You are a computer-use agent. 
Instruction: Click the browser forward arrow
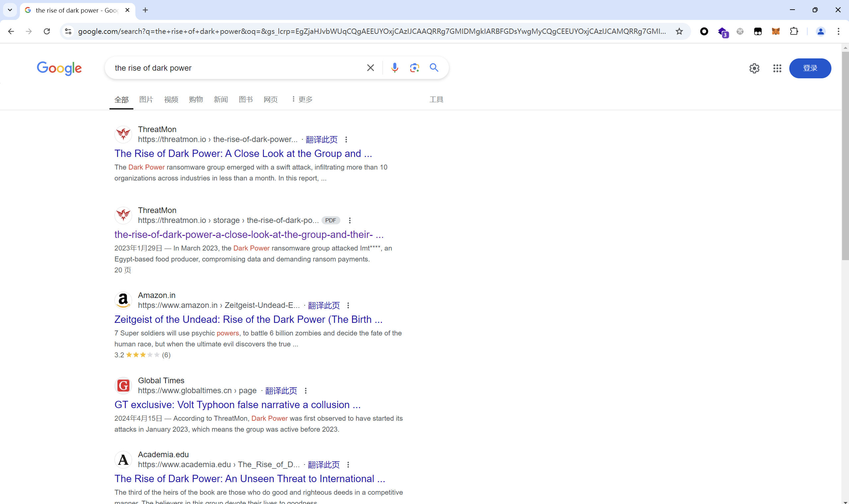coord(29,31)
